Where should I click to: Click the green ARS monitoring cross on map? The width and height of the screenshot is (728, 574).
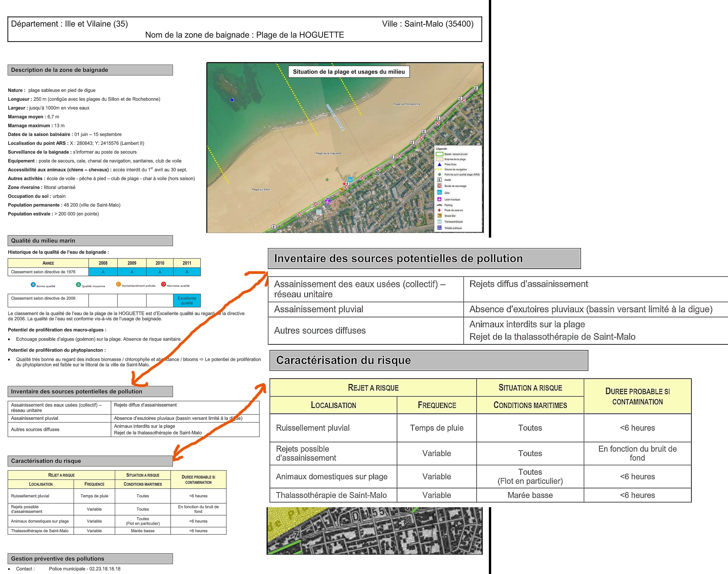[x=327, y=180]
